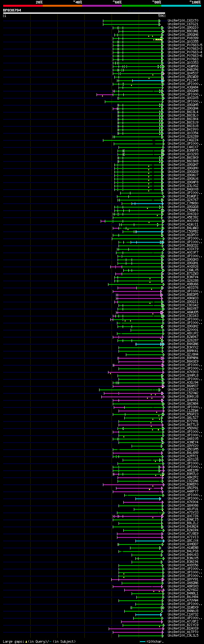204x644 pixels.
Task: Click the cyan ~100% identity legend segment
Action: [181, 6]
